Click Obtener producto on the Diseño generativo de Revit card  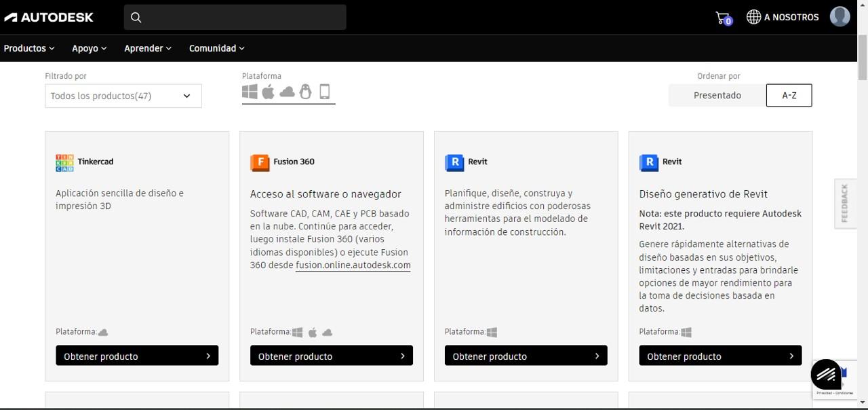(721, 356)
